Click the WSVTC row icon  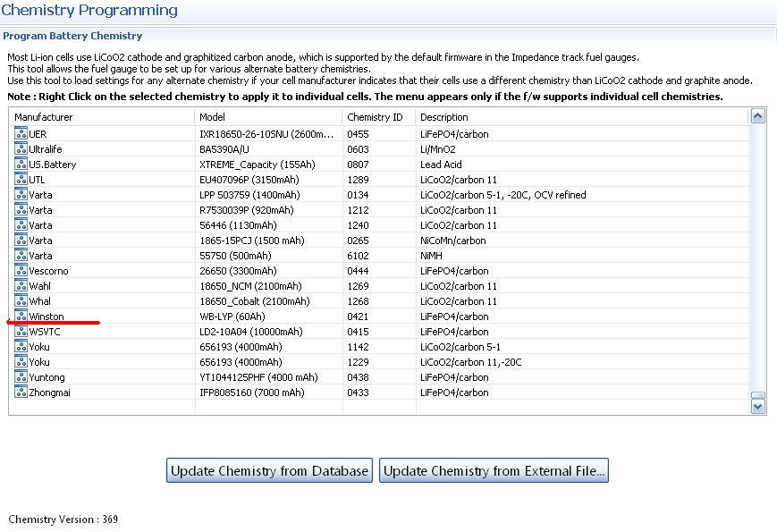(x=21, y=332)
